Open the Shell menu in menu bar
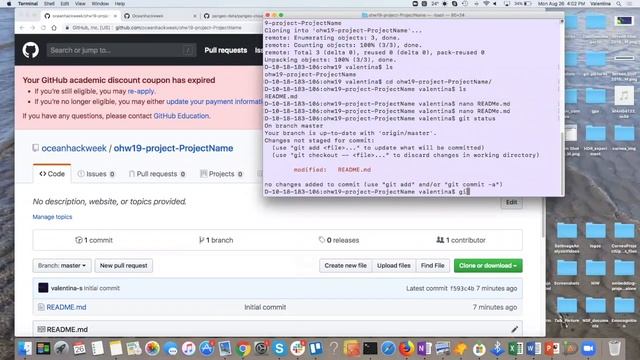The height and width of the screenshot is (360, 640). click(x=49, y=4)
